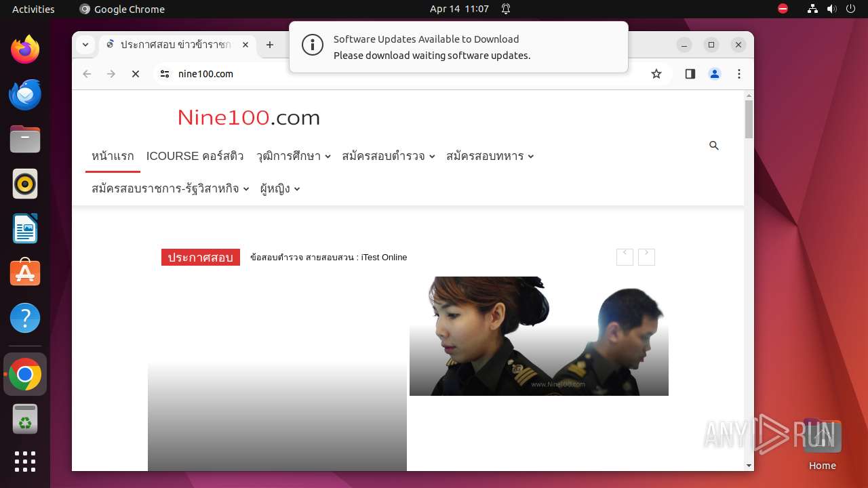This screenshot has width=868, height=488.
Task: Expand the สมัครสอบตำรวจ menu
Action: click(389, 156)
